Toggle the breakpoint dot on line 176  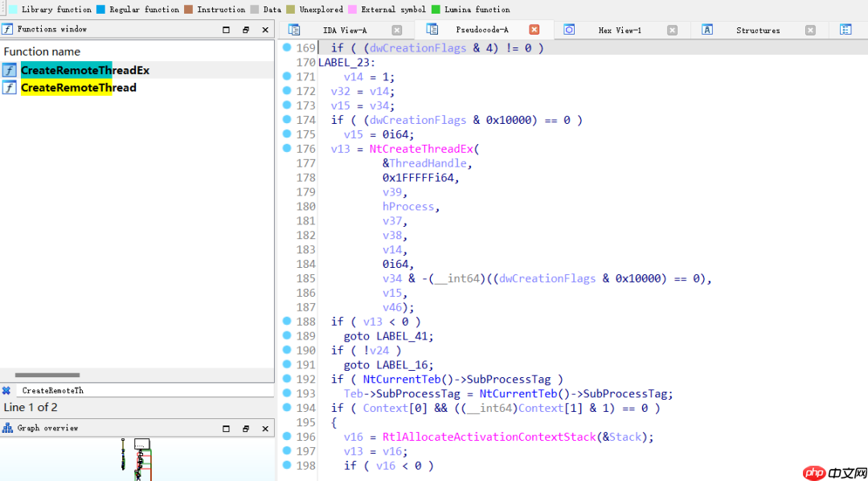pyautogui.click(x=287, y=149)
